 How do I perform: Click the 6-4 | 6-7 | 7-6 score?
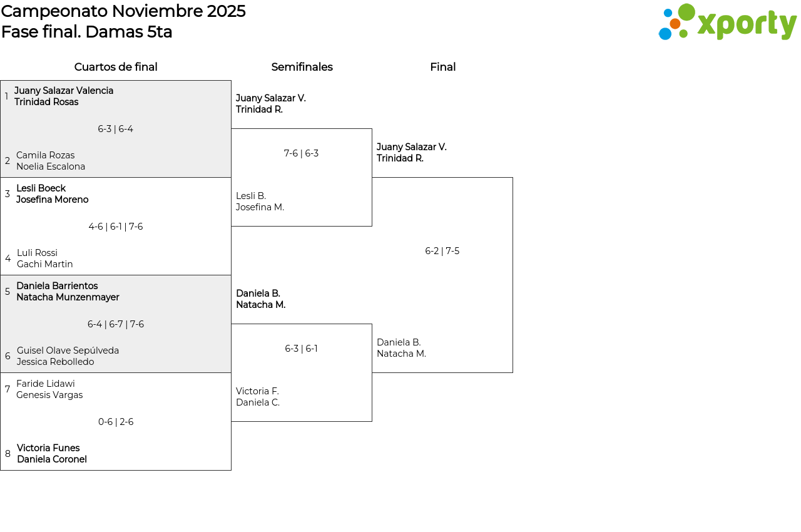coord(116,324)
